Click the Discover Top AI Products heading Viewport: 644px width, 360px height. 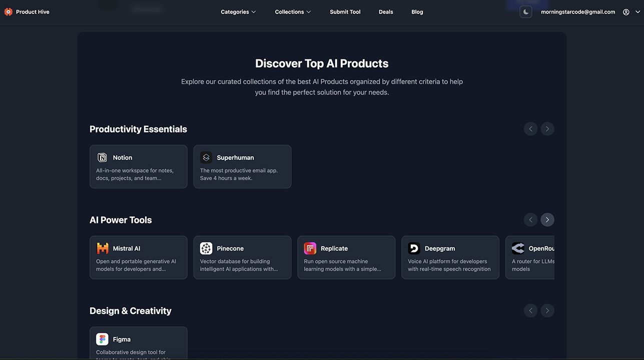tap(322, 63)
